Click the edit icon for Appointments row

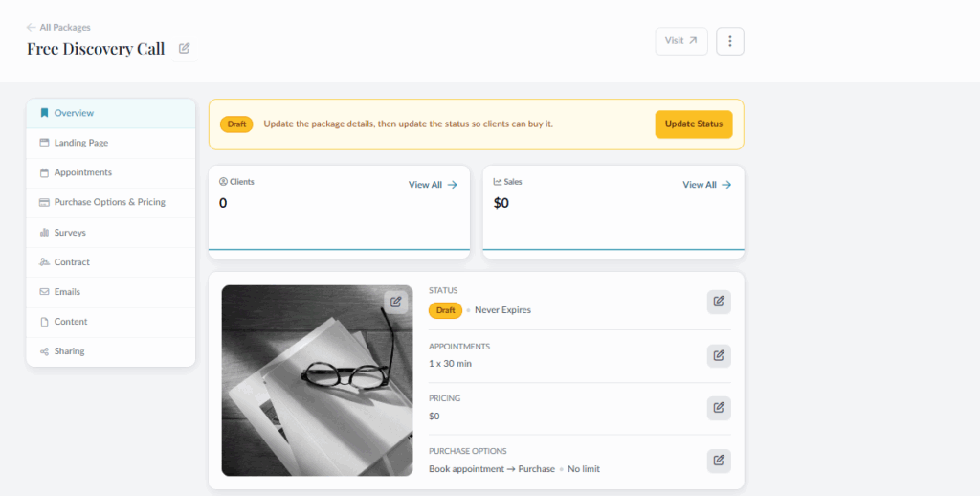point(719,356)
